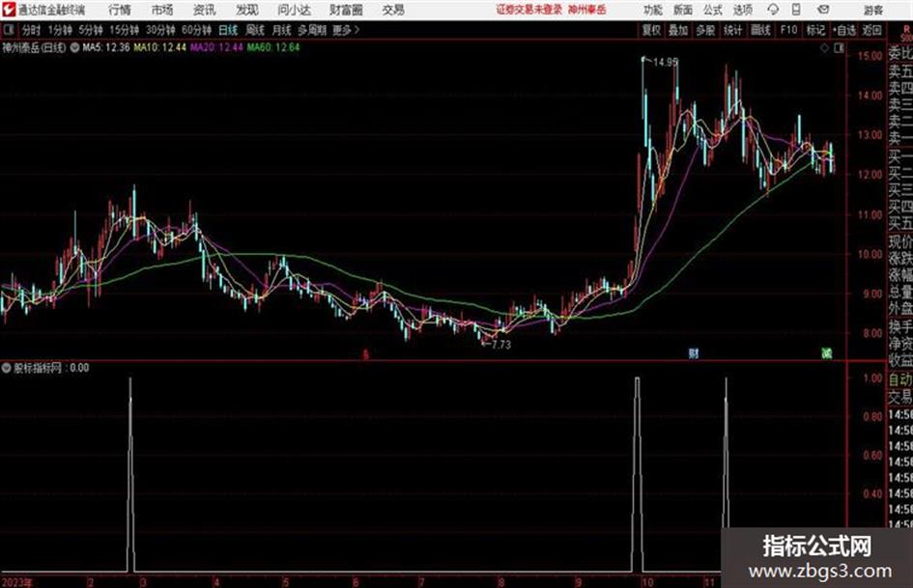Open the 市场 menu
The image size is (913, 588).
(162, 10)
